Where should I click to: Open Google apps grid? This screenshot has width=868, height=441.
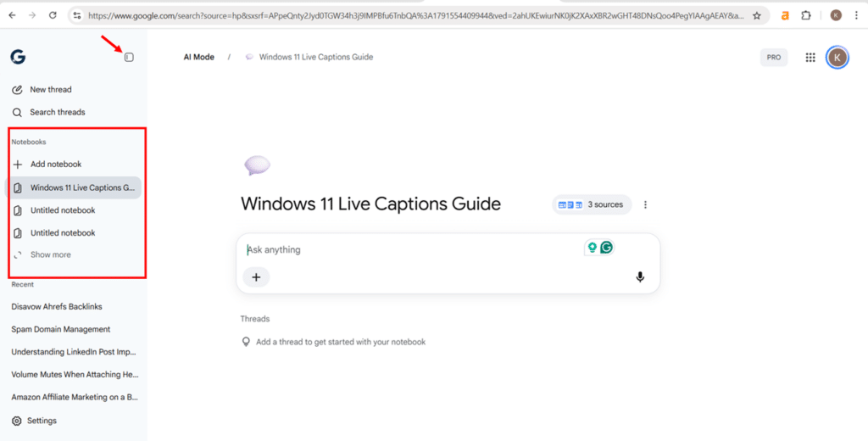point(810,57)
